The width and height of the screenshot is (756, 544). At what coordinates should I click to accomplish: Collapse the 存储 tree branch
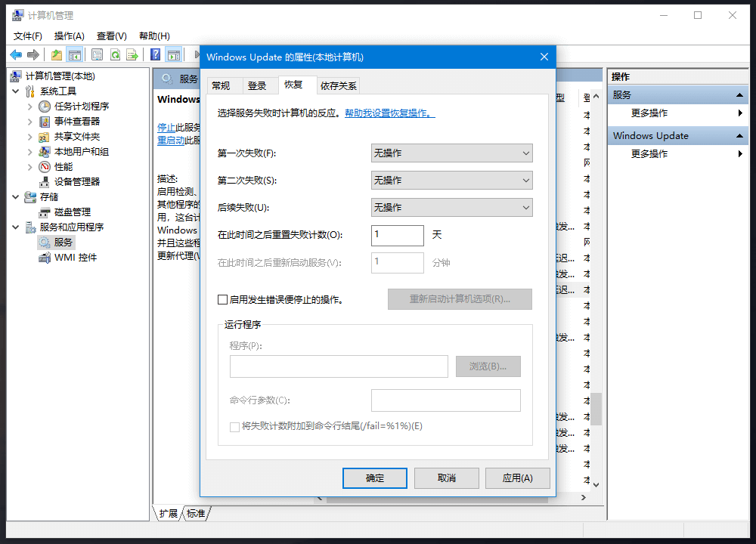tap(16, 197)
